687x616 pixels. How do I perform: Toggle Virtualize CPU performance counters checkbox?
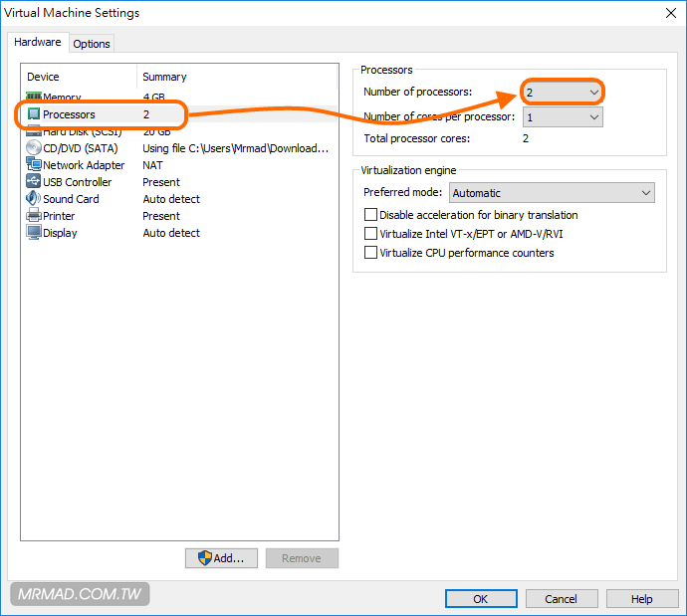pyautogui.click(x=371, y=253)
